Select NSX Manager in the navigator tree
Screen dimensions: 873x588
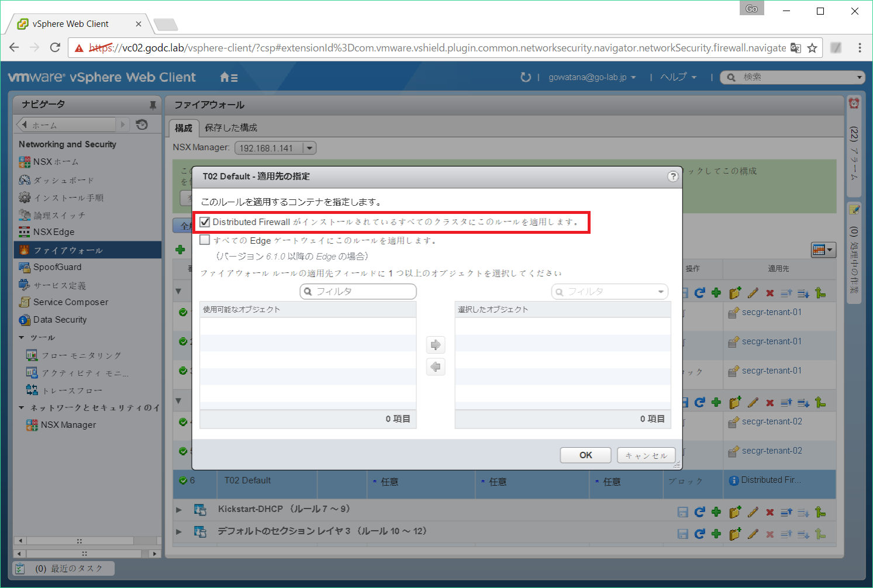pos(61,425)
